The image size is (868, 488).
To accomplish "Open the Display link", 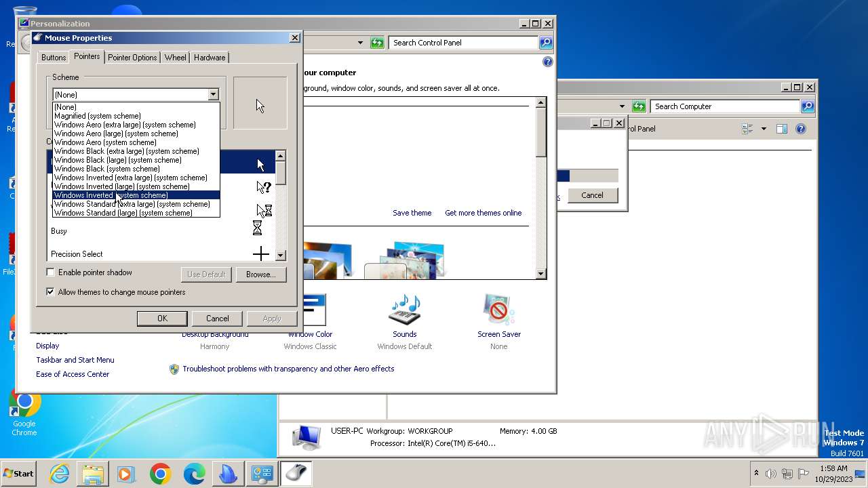I will click(47, 346).
